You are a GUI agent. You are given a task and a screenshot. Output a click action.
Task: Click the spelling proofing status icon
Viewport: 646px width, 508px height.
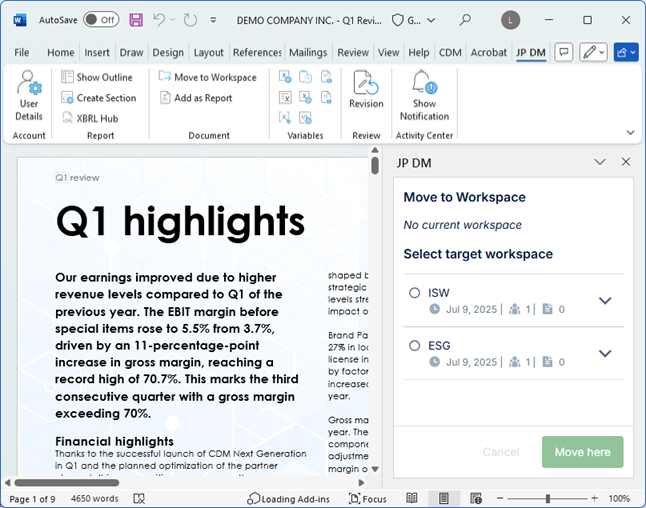pyautogui.click(x=139, y=499)
